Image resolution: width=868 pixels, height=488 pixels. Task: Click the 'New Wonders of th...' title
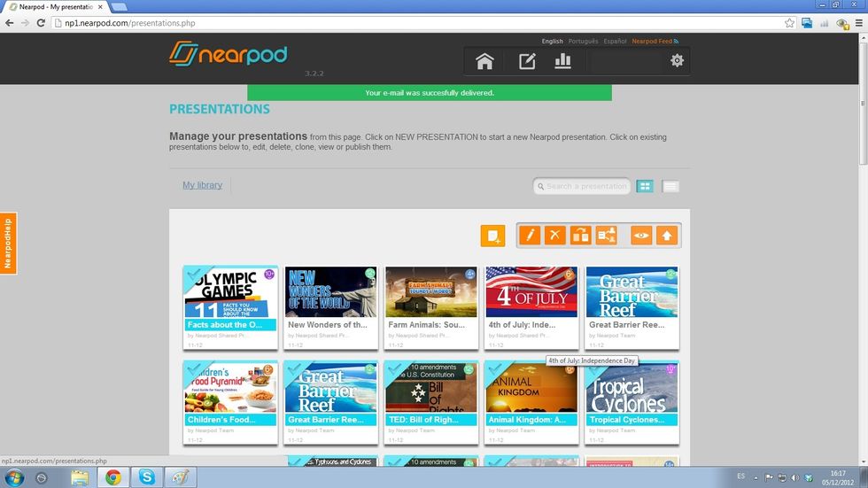pyautogui.click(x=327, y=325)
